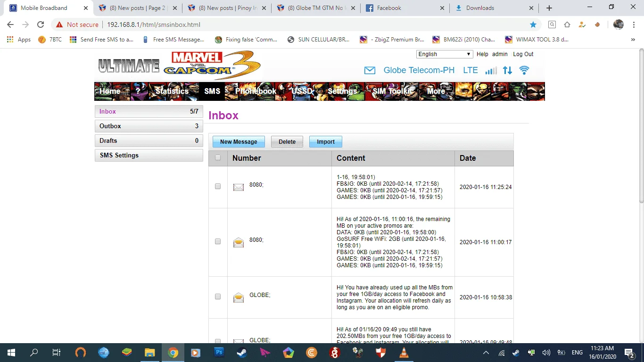644x362 pixels.
Task: Open Steam from the taskbar
Action: (242, 352)
